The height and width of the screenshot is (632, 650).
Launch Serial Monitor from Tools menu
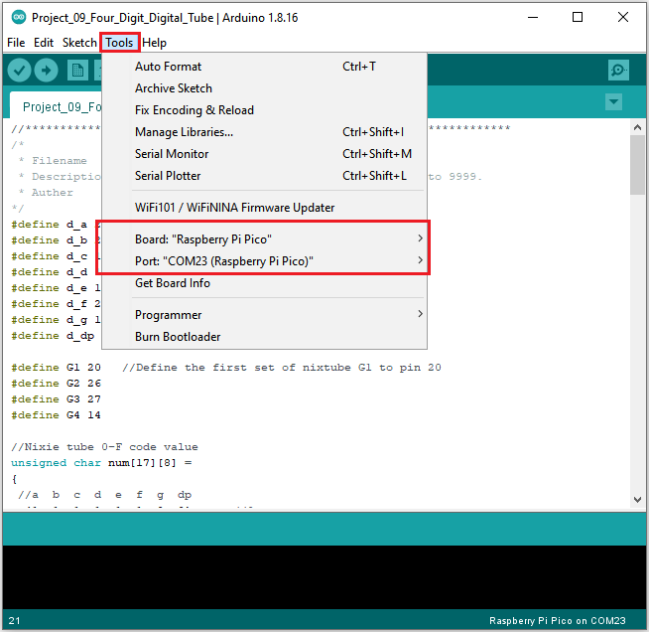(x=264, y=154)
